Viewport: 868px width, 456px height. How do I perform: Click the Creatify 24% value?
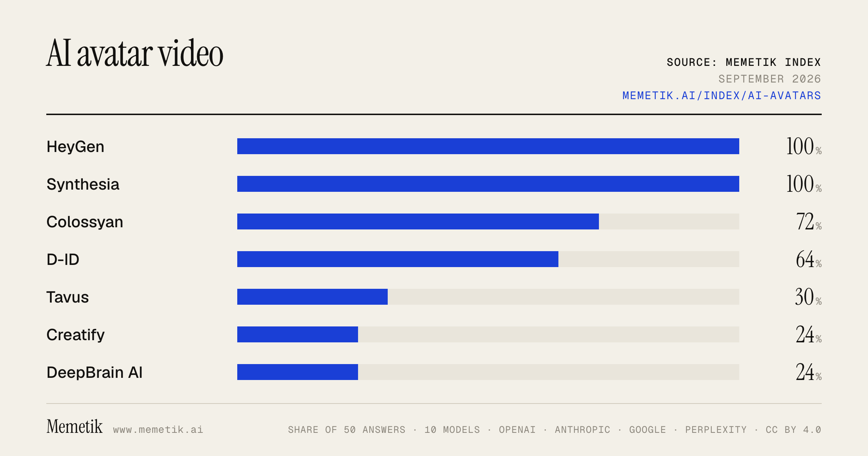pos(808,334)
